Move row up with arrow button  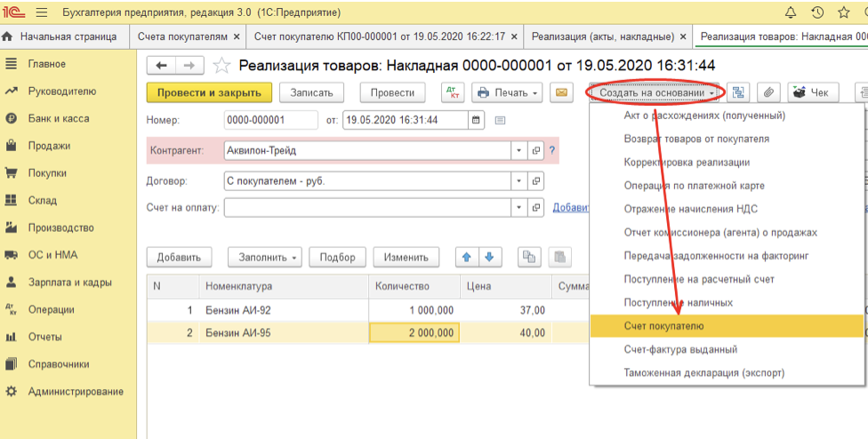pyautogui.click(x=466, y=257)
